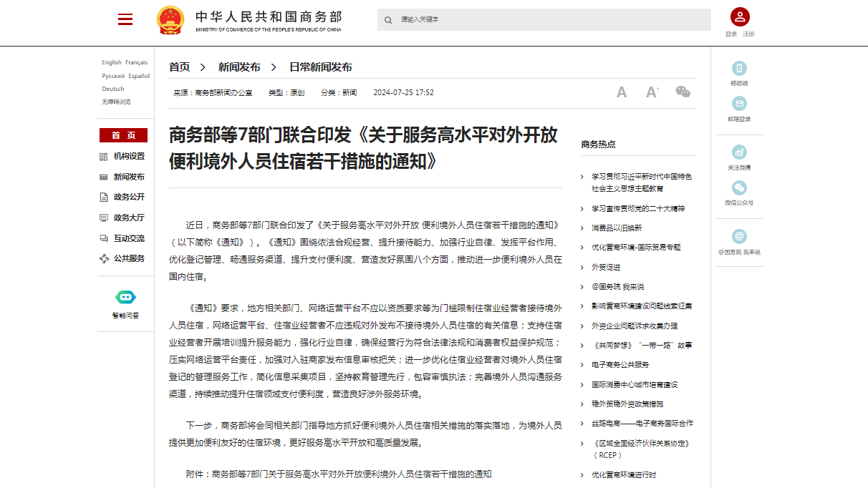Open the 邮箱登录 mail icon
868x488 pixels.
739,103
